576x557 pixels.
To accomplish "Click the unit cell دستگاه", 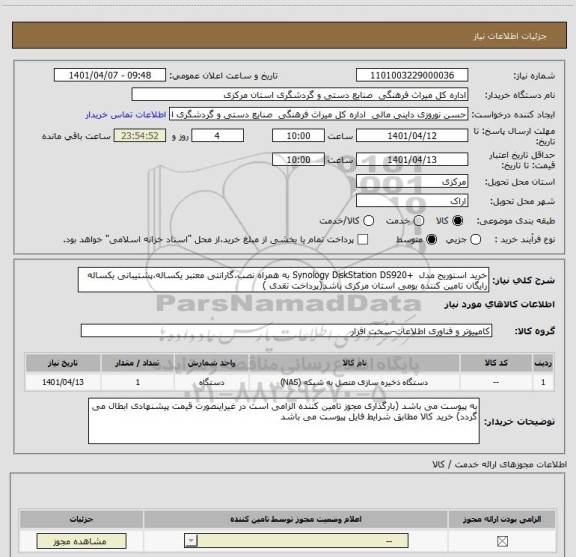I will [212, 382].
